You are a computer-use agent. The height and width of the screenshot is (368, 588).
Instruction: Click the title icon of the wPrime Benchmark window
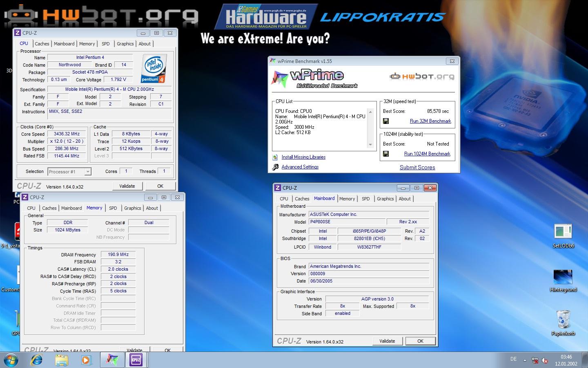pyautogui.click(x=273, y=61)
